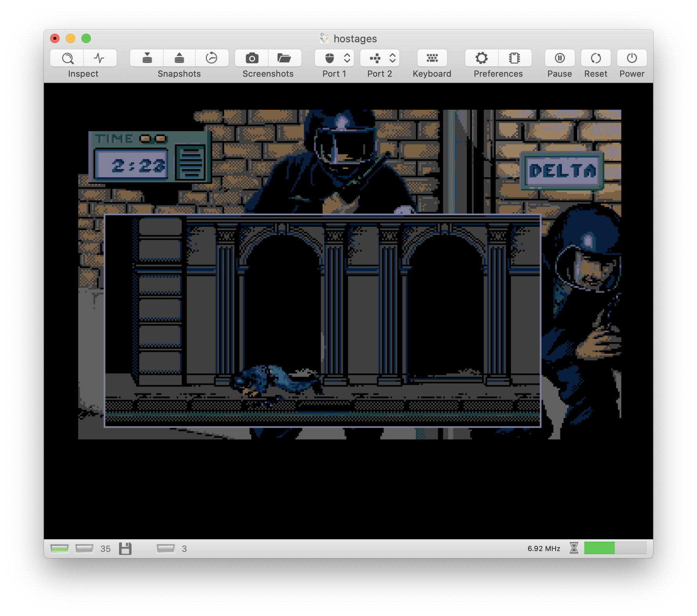
Task: Click the 6.92 MHz clock speed readout
Action: pos(544,548)
